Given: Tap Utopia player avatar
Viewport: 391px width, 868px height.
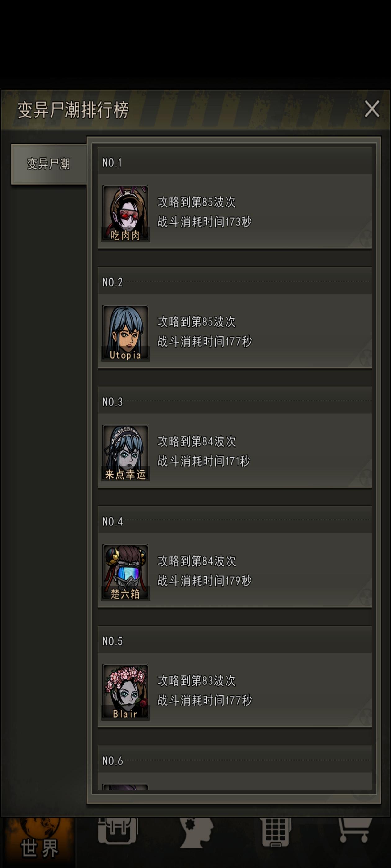Looking at the screenshot, I should tap(125, 333).
